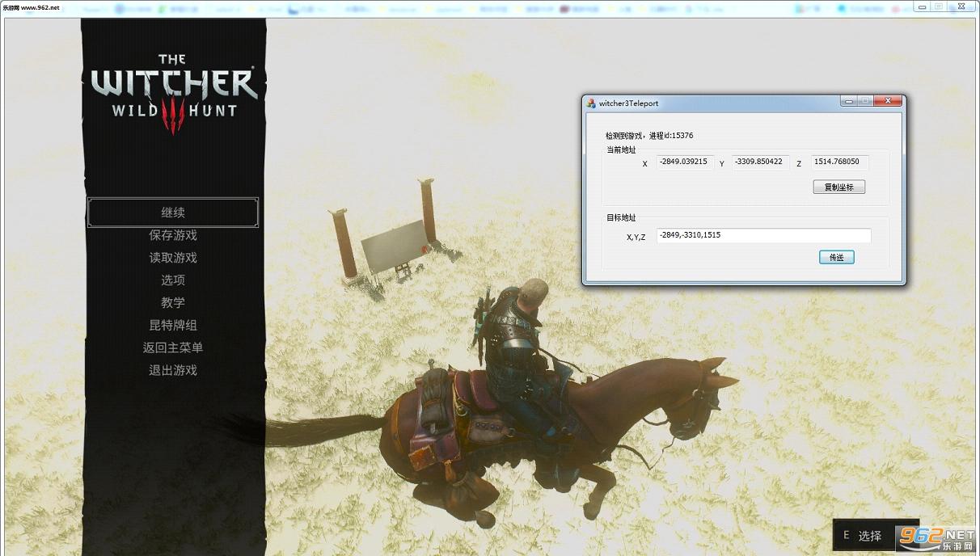Choose 保存游戏 from the pause menu
Screen dimensions: 980x556
tap(173, 235)
